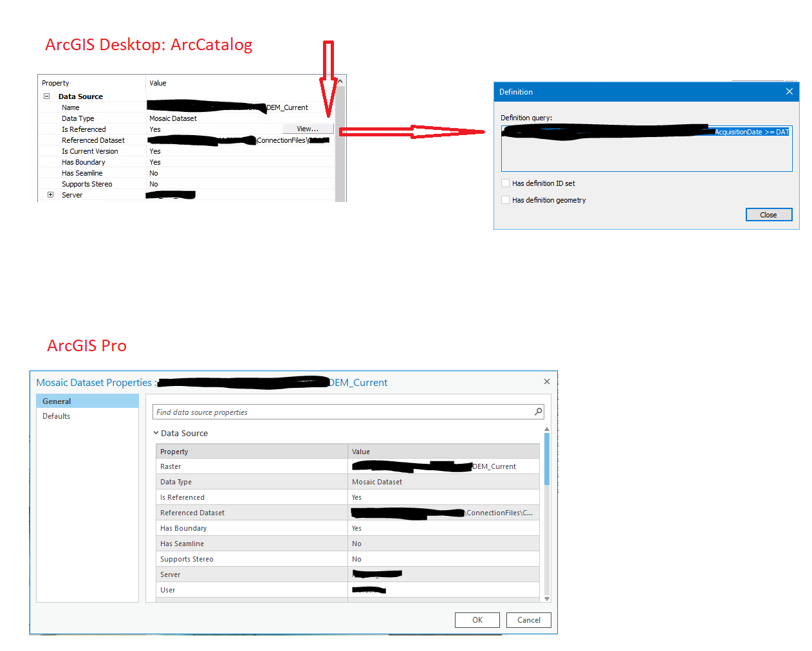812x651 pixels.
Task: Click Cancel in Mosaic Dataset Properties
Action: tap(529, 620)
